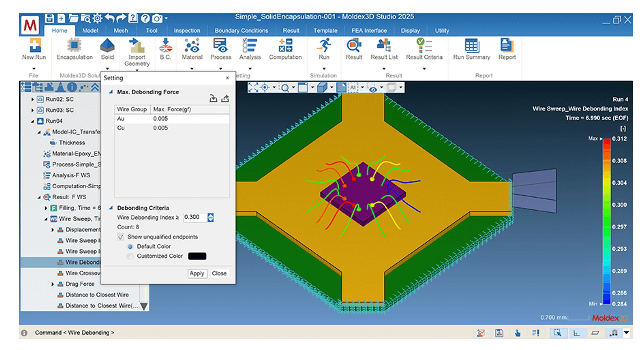Open the Material settings
Screen dimensions: 644x350
click(x=192, y=49)
